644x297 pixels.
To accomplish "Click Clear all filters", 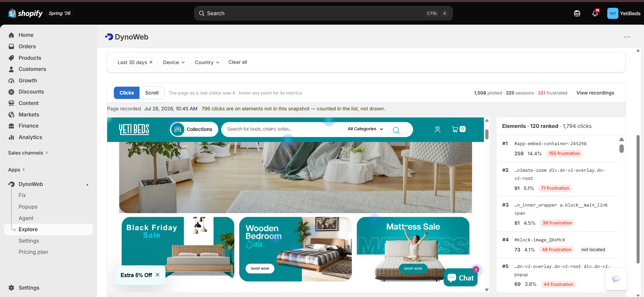I will pyautogui.click(x=238, y=62).
